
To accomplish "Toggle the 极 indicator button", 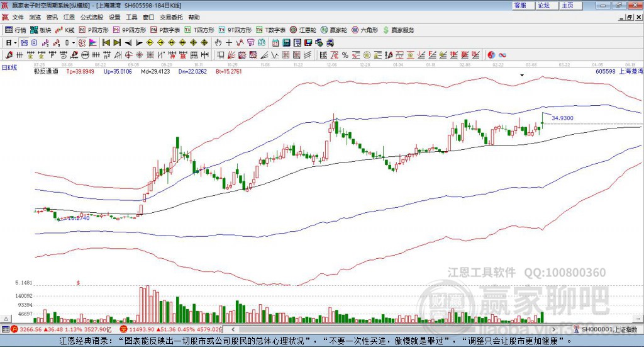I will (x=82, y=43).
